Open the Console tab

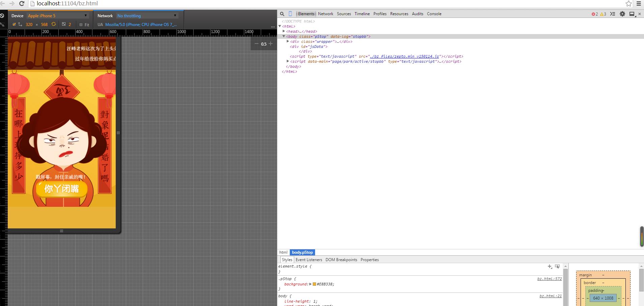[434, 14]
